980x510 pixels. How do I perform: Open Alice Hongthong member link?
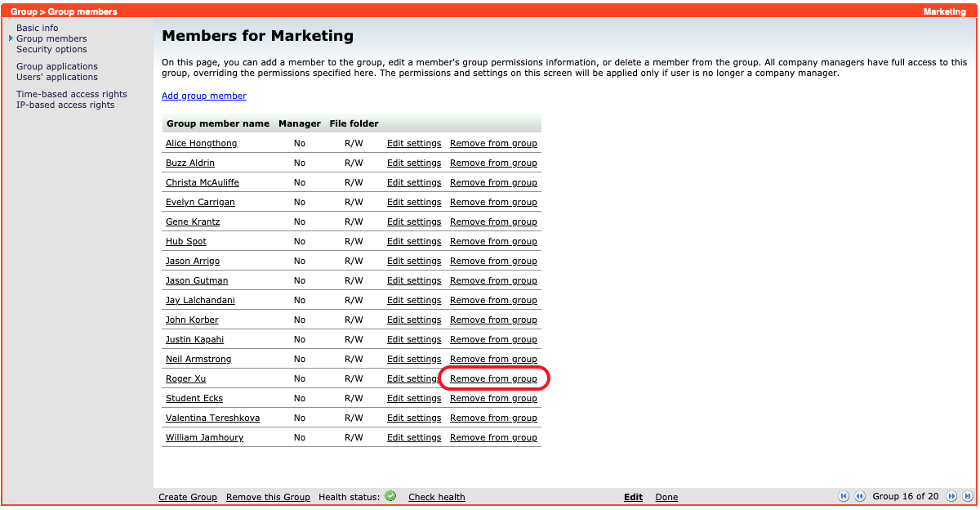(202, 143)
